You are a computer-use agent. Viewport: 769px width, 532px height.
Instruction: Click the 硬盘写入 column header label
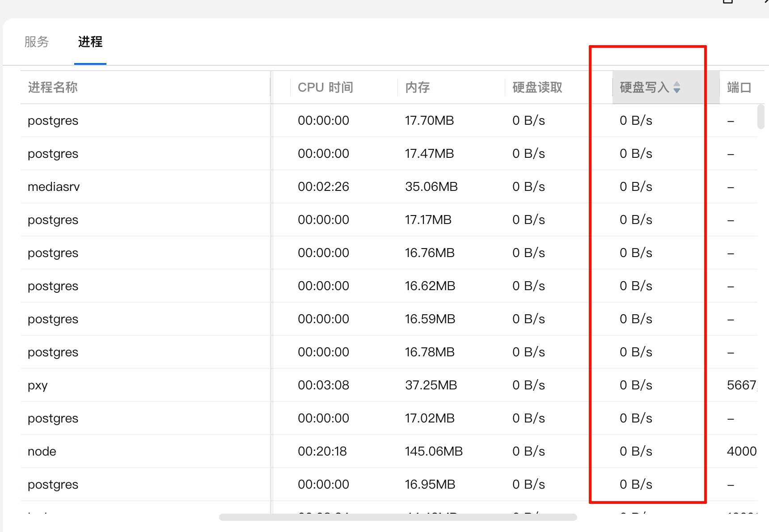coord(645,87)
